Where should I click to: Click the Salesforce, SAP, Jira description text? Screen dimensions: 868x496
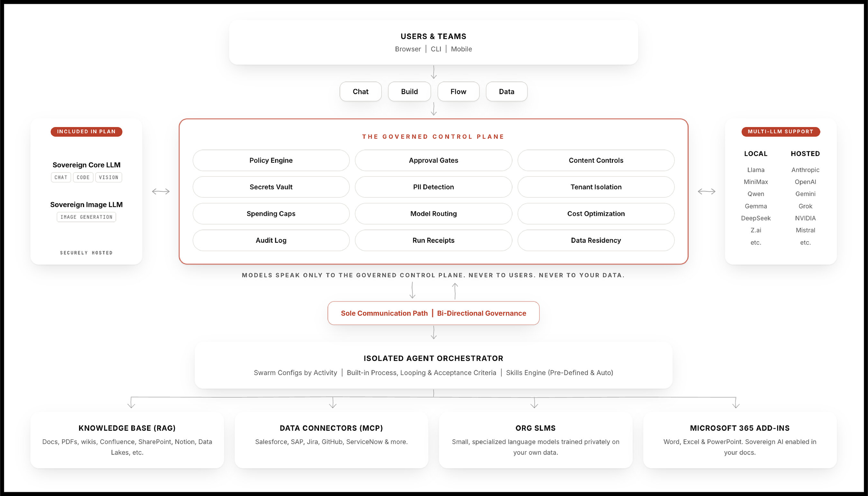click(x=331, y=442)
